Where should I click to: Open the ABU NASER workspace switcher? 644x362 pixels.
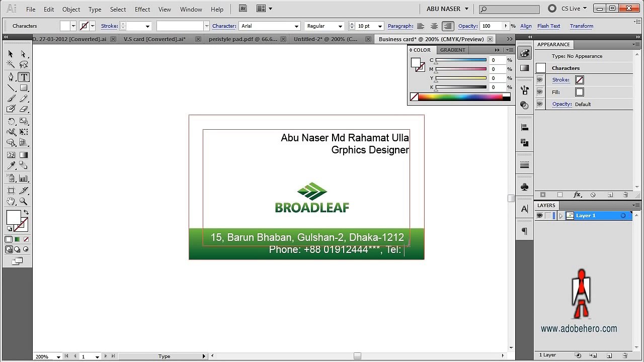(447, 9)
